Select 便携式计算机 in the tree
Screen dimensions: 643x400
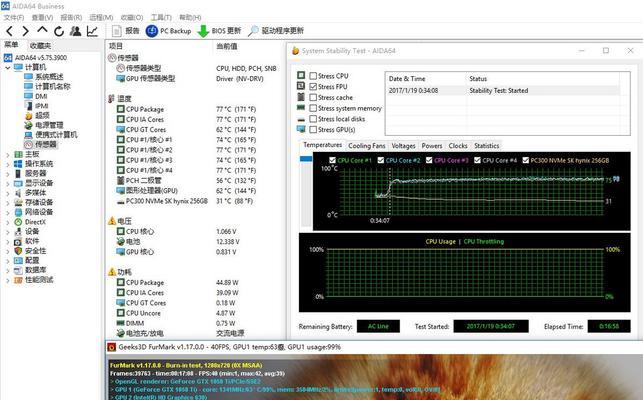tap(56, 135)
